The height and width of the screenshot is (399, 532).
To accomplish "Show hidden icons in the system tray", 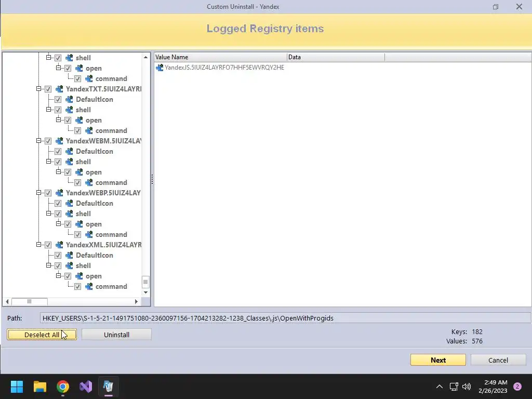I will (x=440, y=387).
